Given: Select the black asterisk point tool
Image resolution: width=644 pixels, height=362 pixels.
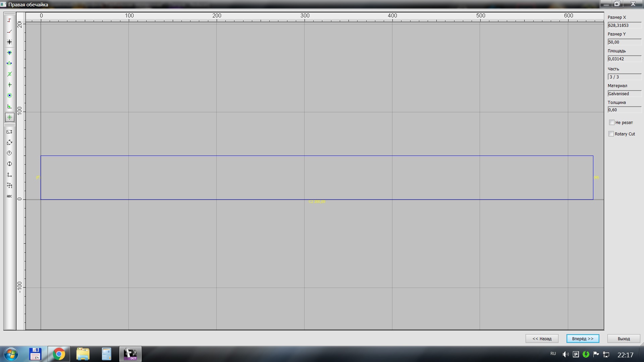Looking at the screenshot, I should click(9, 42).
